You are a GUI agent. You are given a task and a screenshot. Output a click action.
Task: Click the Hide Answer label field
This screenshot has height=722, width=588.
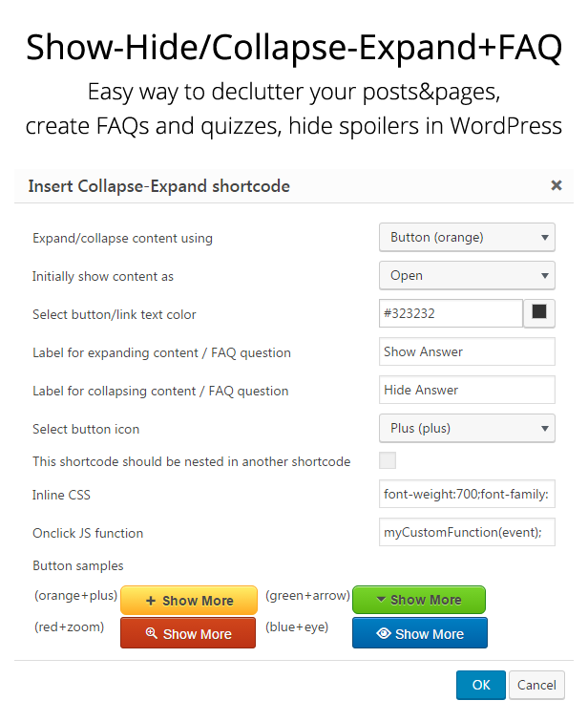coord(467,390)
